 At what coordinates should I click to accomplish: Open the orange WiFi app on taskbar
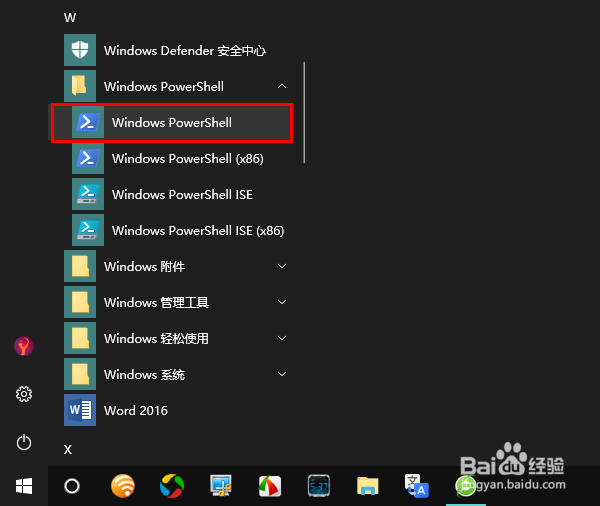click(x=123, y=486)
